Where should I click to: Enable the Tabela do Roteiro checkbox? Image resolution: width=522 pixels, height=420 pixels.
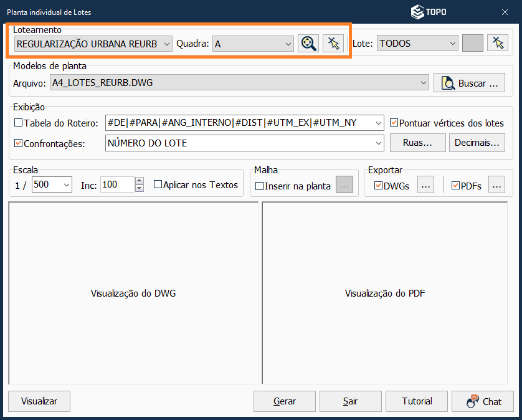coord(18,123)
